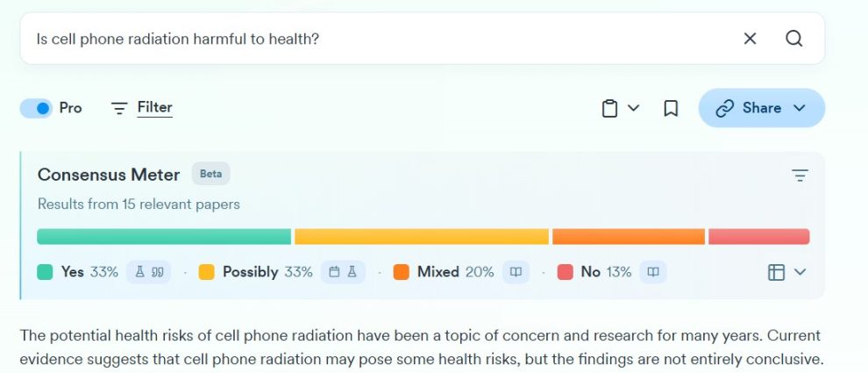This screenshot has width=868, height=373.
Task: Click the book badge next to No 13%
Action: pos(652,272)
